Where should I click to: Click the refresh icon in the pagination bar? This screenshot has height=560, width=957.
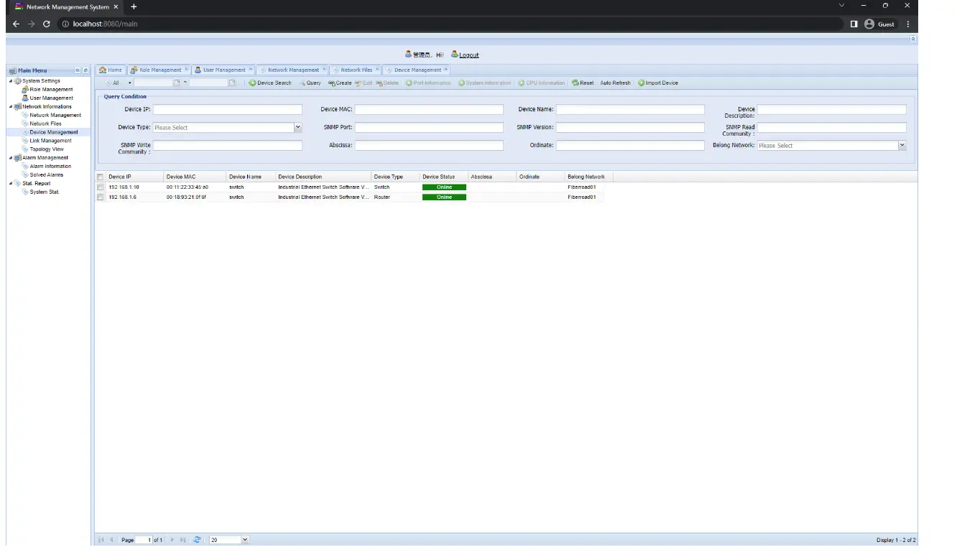(x=196, y=539)
